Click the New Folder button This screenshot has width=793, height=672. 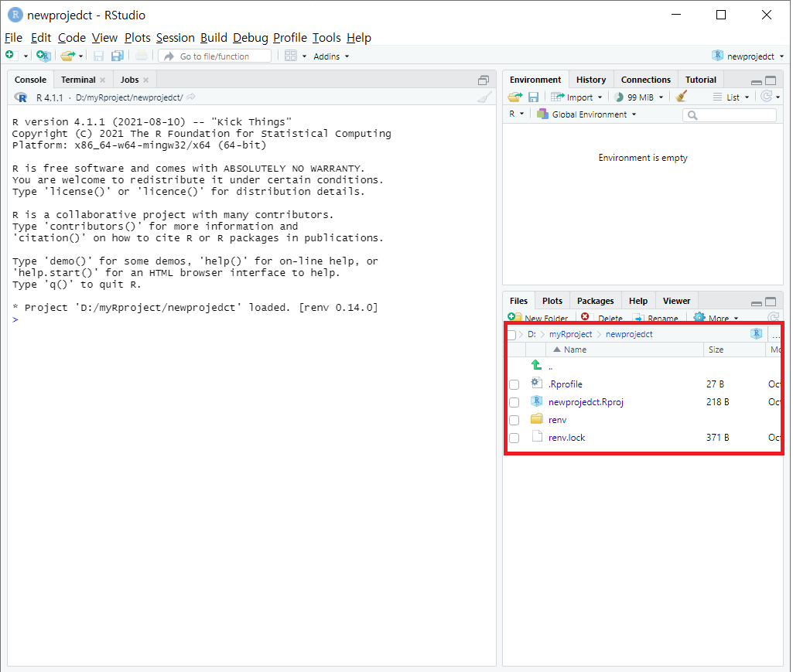click(x=538, y=318)
